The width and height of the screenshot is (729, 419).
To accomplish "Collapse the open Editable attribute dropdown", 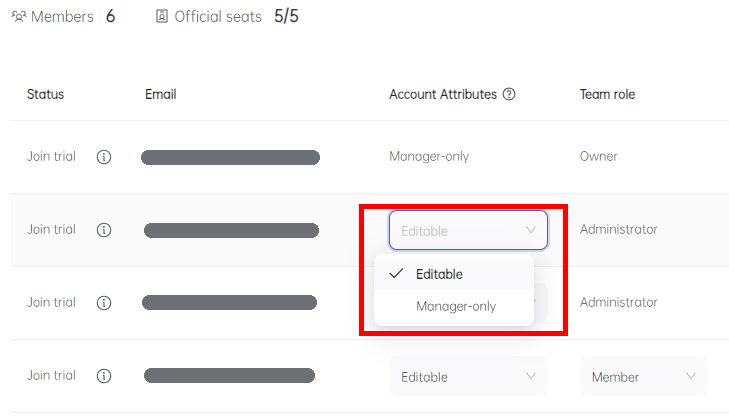I will [468, 230].
